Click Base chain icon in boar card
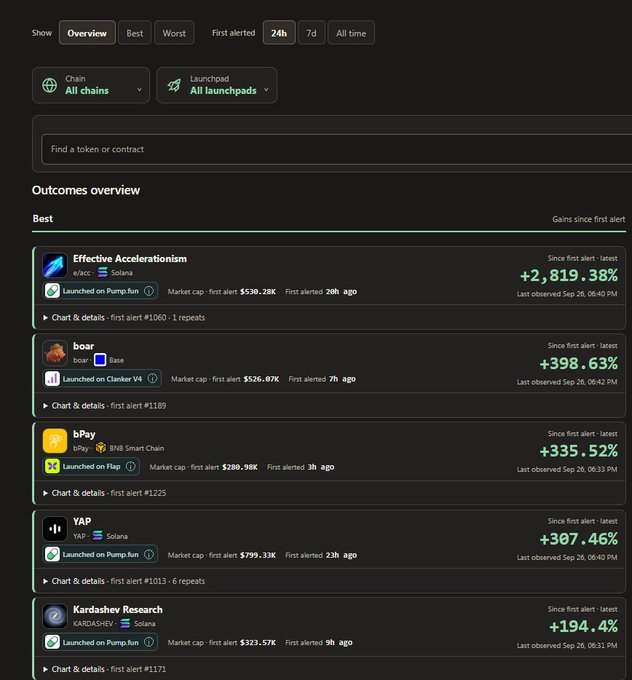Viewport: 632px width, 680px height. [100, 360]
